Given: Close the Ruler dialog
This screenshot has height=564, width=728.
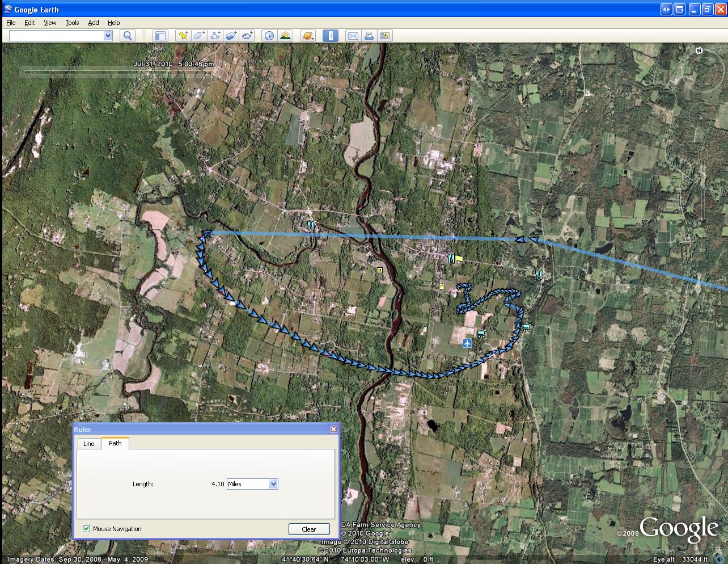Looking at the screenshot, I should (333, 430).
